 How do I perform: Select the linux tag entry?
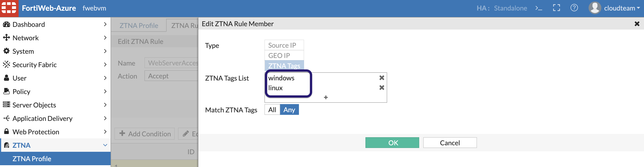coord(275,88)
